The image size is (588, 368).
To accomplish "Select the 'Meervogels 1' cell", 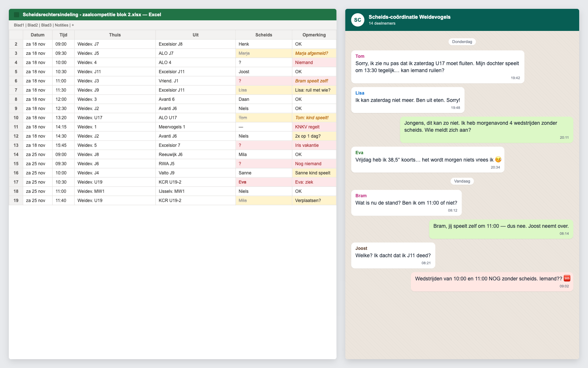I will coord(196,127).
